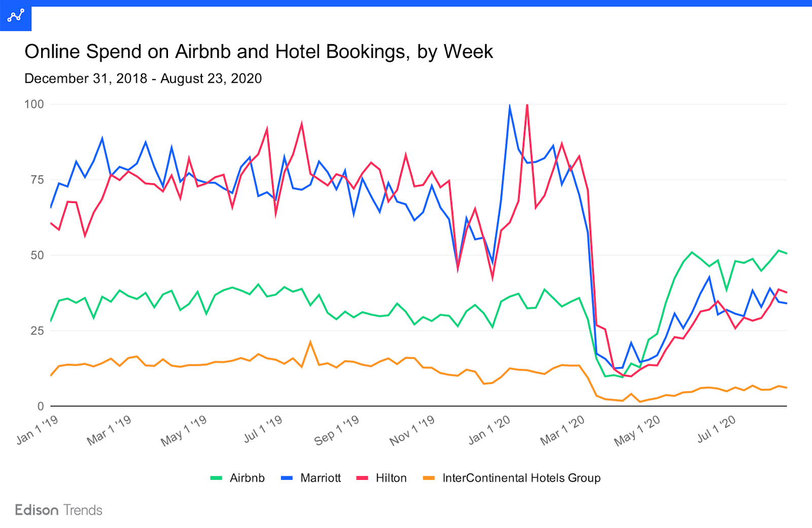Click the green Airbnb legend swatch
The image size is (812, 528).
tap(216, 478)
